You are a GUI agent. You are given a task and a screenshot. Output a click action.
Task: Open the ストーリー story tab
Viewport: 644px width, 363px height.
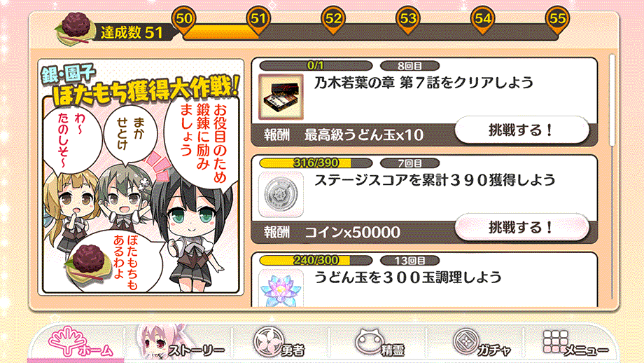181,343
